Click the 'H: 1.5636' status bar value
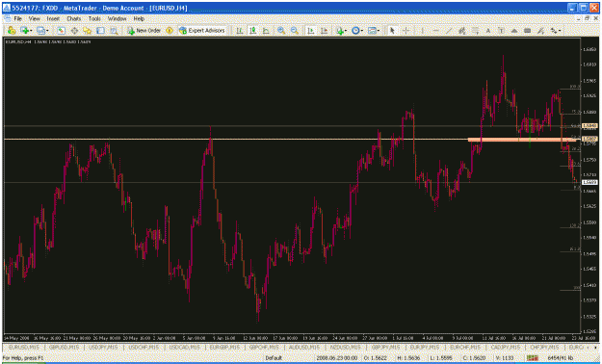 coord(408,358)
